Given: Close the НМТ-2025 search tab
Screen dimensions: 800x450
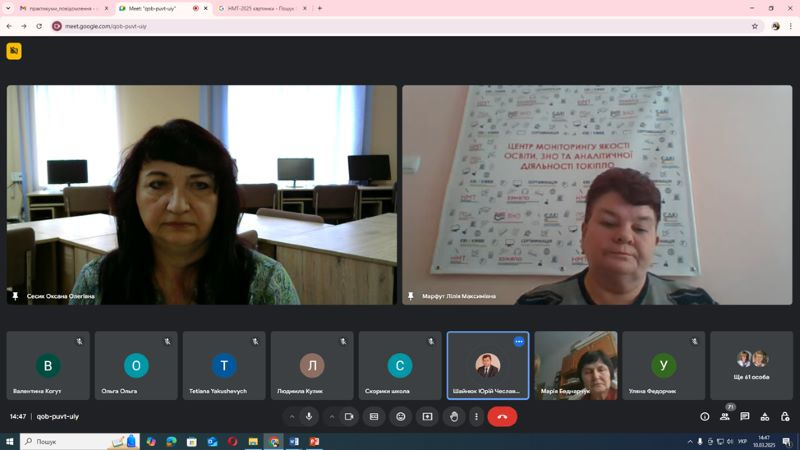Looking at the screenshot, I should [x=305, y=9].
